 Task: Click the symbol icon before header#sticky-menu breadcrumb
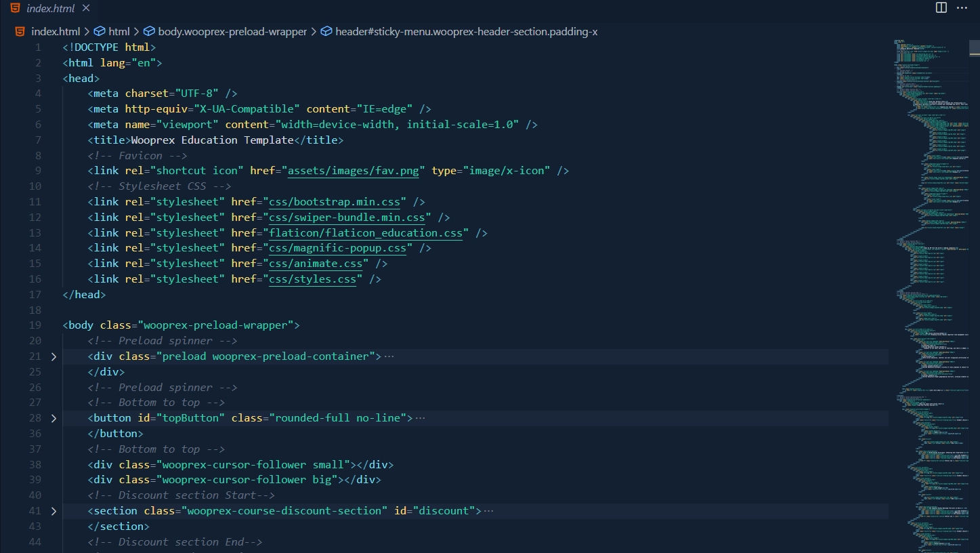pos(326,31)
